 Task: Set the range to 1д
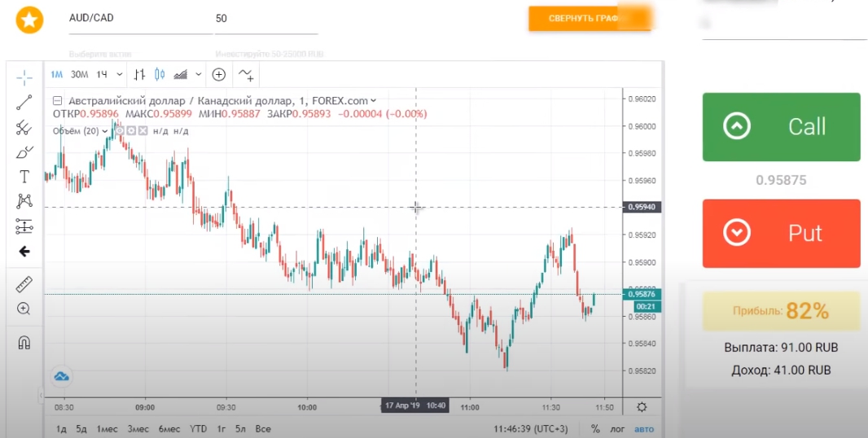(62, 428)
